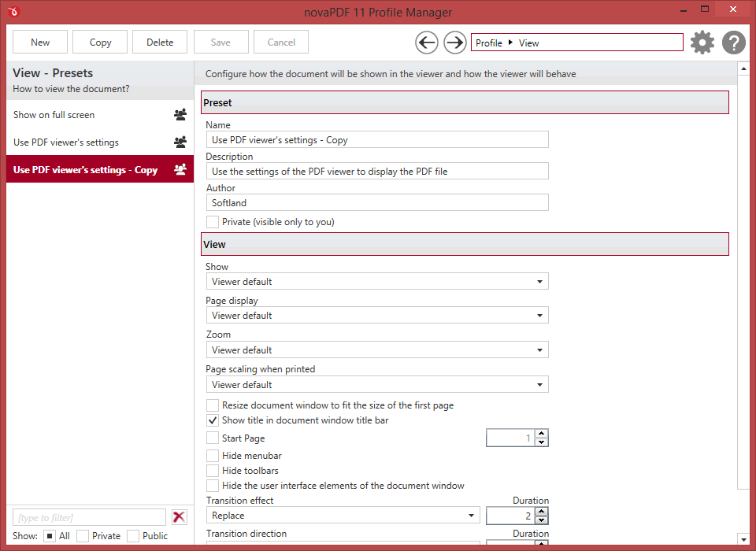
Task: Click Profile in the breadcrumb bar
Action: (x=489, y=43)
